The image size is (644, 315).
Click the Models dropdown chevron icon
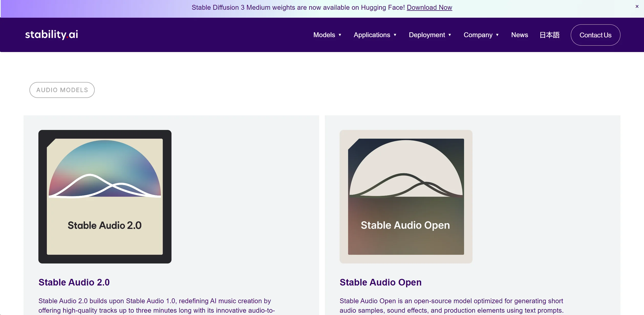pos(340,35)
